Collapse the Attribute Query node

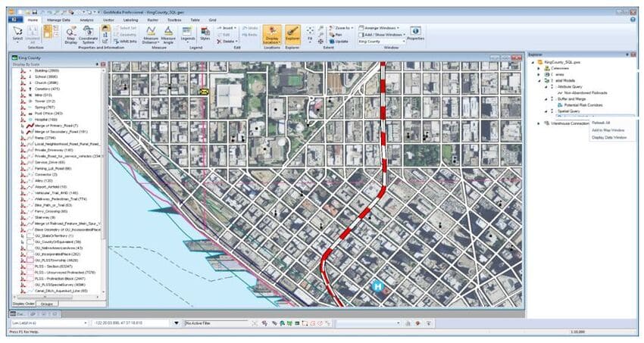(x=545, y=87)
